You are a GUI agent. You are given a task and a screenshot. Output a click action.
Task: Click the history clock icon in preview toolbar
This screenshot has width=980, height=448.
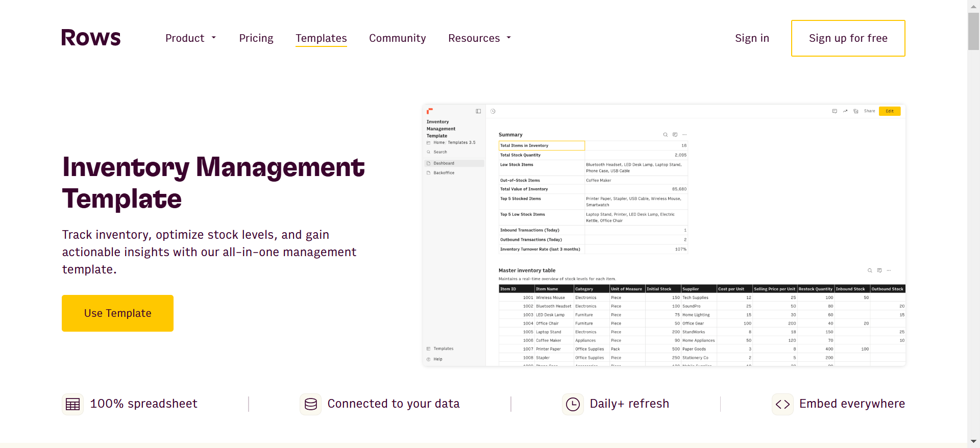pyautogui.click(x=493, y=111)
